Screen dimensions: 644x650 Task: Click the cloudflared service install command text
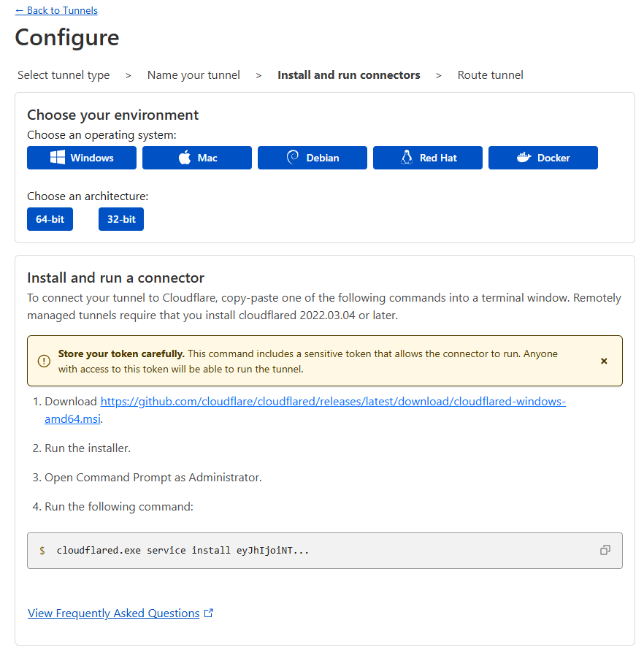(x=183, y=550)
